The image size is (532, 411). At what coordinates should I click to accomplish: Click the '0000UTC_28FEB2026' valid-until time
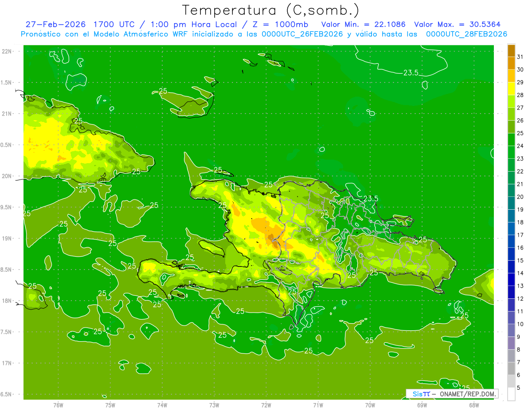point(466,34)
